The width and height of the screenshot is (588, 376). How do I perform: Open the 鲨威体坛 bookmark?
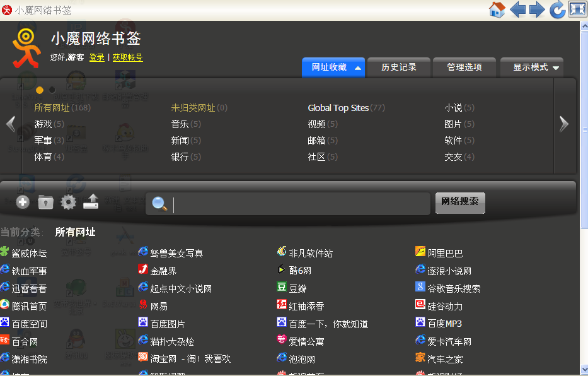point(29,253)
